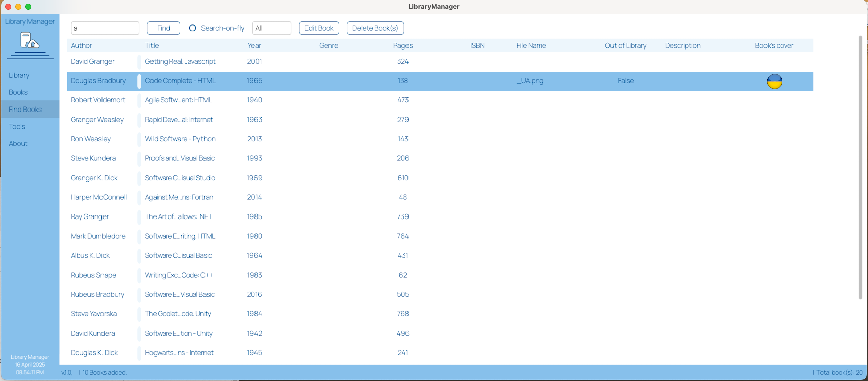The width and height of the screenshot is (868, 381).
Task: Click the Total book(s): 20 status text
Action: point(840,373)
